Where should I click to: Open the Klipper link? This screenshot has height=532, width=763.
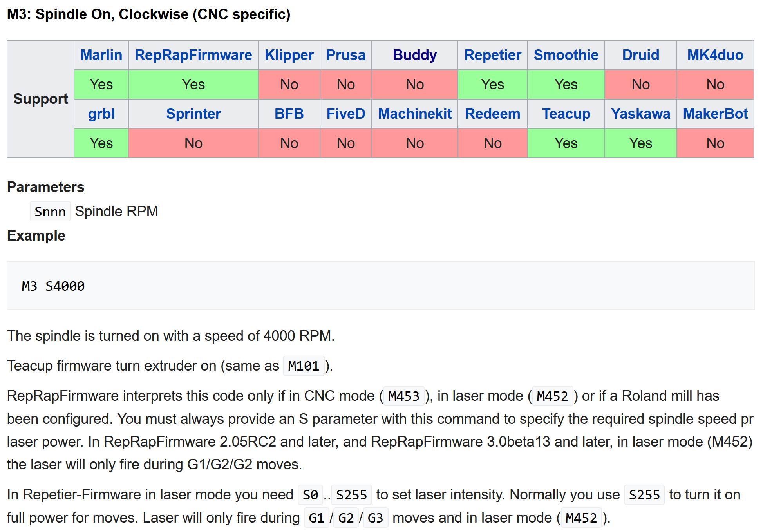[289, 55]
